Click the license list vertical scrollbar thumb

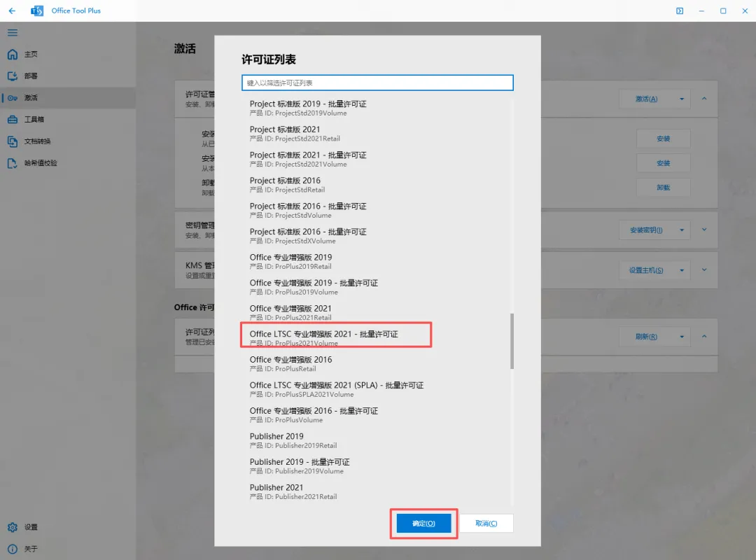pos(512,341)
